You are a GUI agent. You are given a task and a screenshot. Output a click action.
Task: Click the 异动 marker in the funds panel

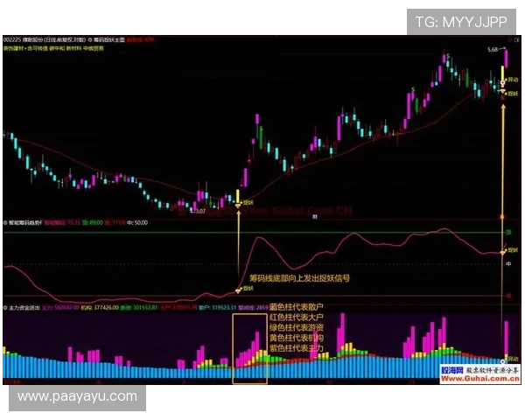click(513, 358)
